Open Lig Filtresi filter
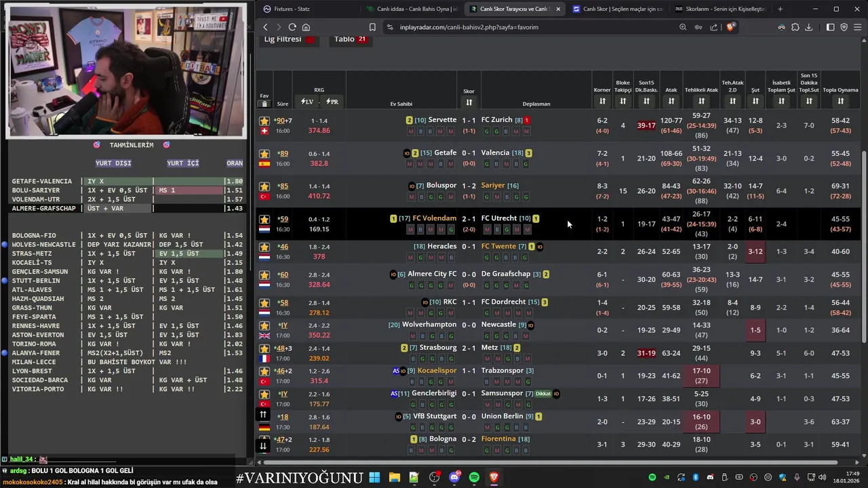Screen dimensions: 868x488 (290, 39)
